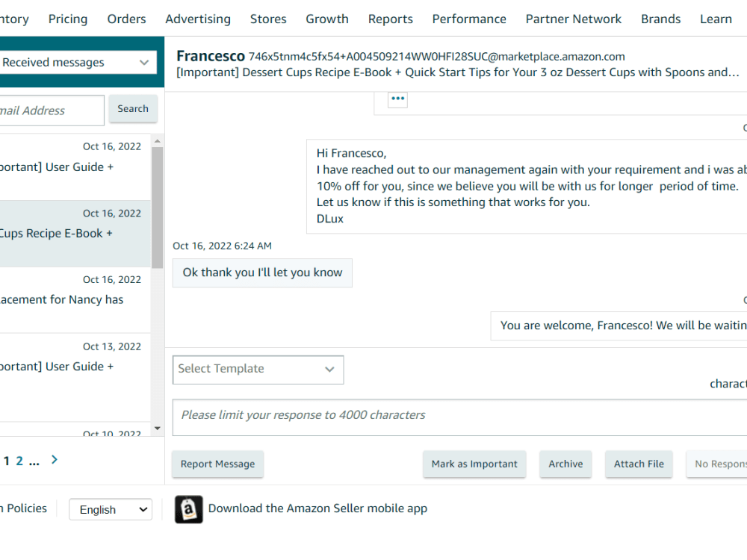Image resolution: width=747 pixels, height=560 pixels.
Task: Open the Growth menu
Action: (327, 19)
